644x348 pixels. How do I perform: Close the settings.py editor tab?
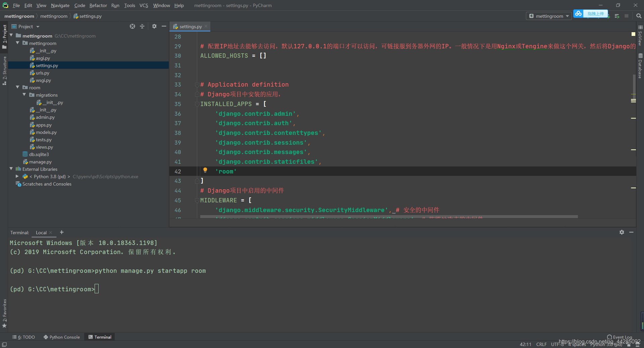tap(206, 26)
